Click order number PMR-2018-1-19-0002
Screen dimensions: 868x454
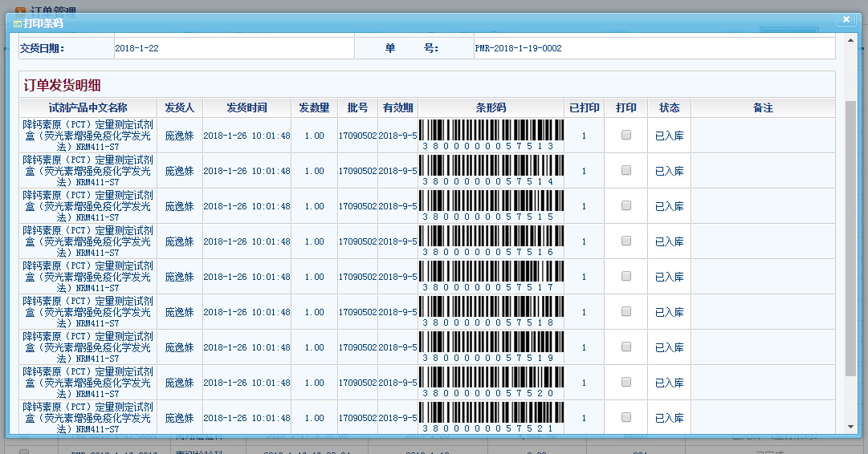pyautogui.click(x=518, y=48)
